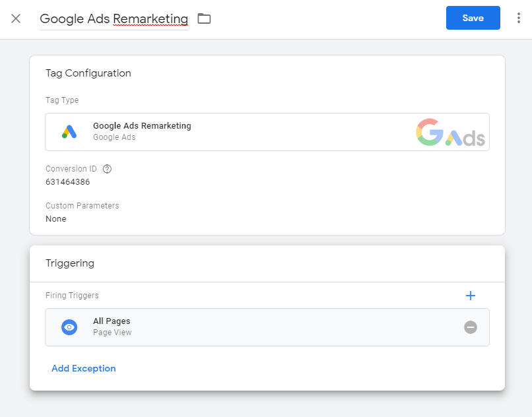Click the Tag Type label
The image size is (532, 417).
click(x=62, y=100)
